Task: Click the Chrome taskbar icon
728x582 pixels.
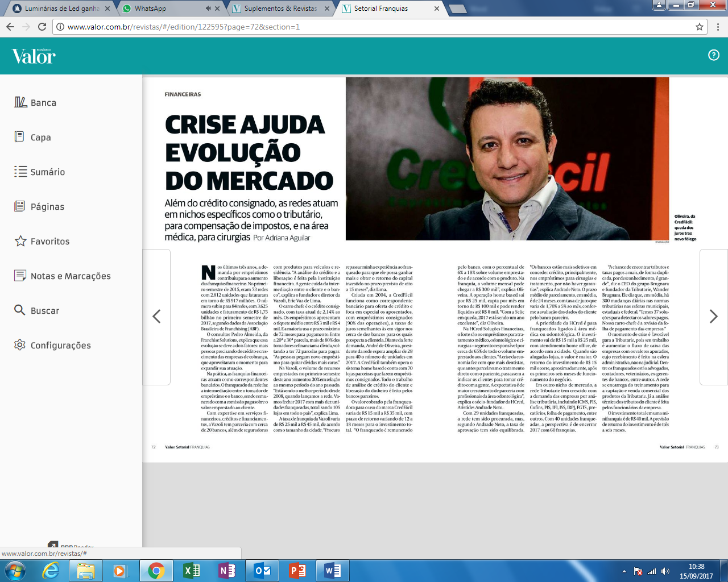Action: click(156, 571)
